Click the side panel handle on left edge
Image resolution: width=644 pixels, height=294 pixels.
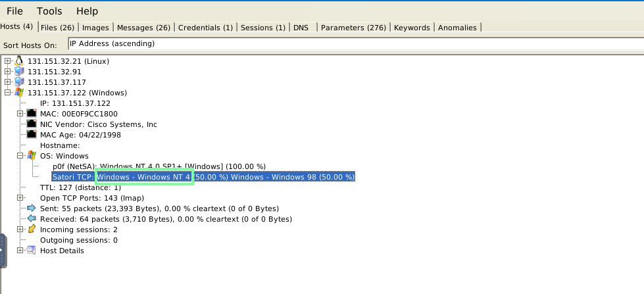[3, 251]
